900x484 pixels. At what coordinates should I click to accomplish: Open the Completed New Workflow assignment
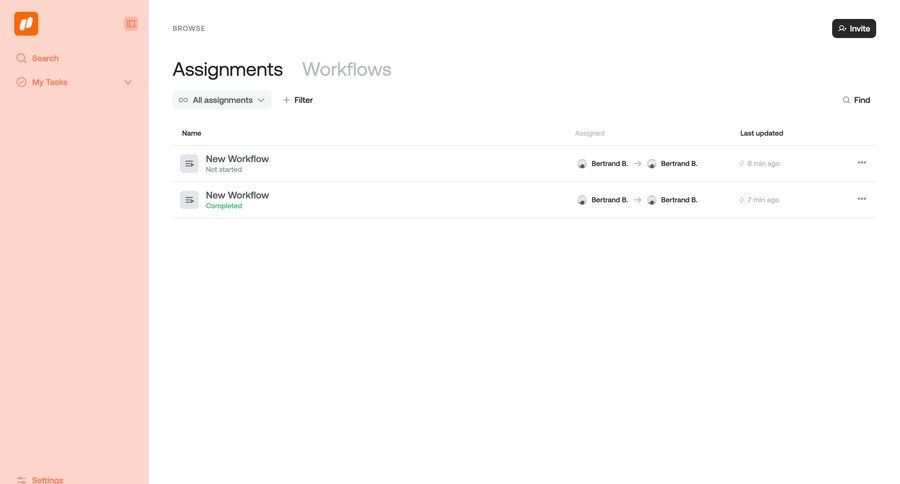(237, 195)
